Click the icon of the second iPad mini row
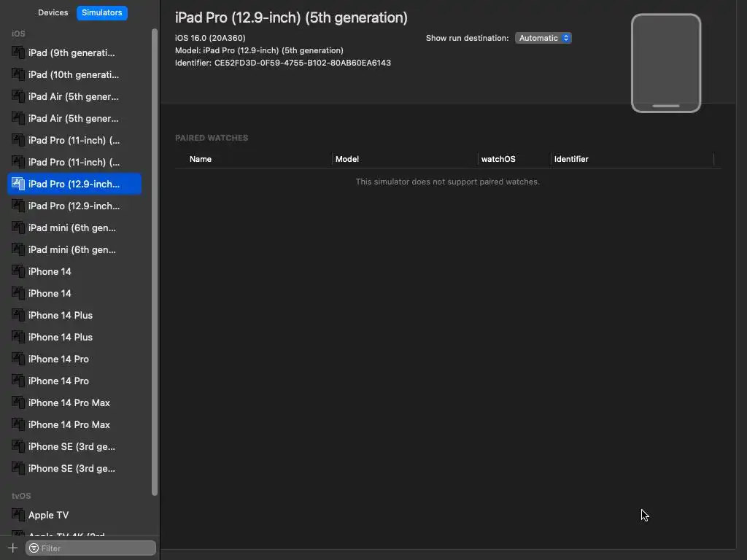 (x=18, y=249)
